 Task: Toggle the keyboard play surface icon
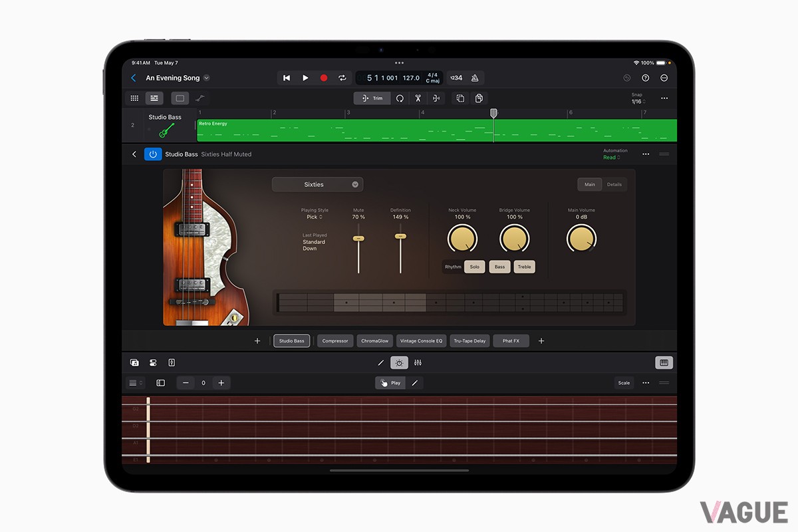[x=664, y=362]
